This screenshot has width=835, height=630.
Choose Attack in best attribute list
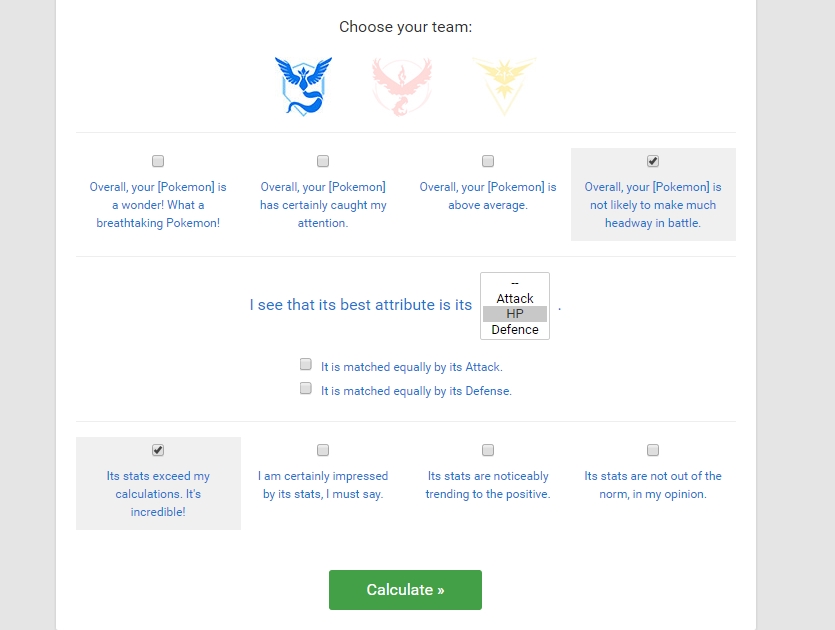(x=515, y=298)
